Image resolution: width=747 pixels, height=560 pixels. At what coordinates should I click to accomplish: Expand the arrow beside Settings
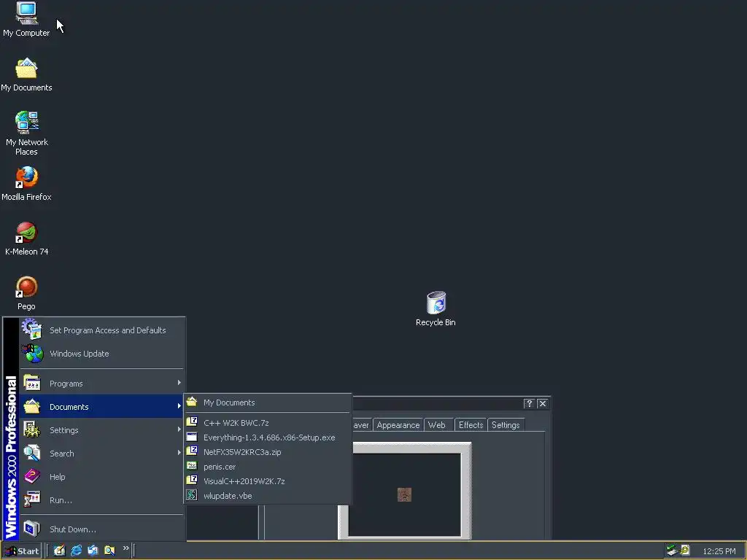179,429
